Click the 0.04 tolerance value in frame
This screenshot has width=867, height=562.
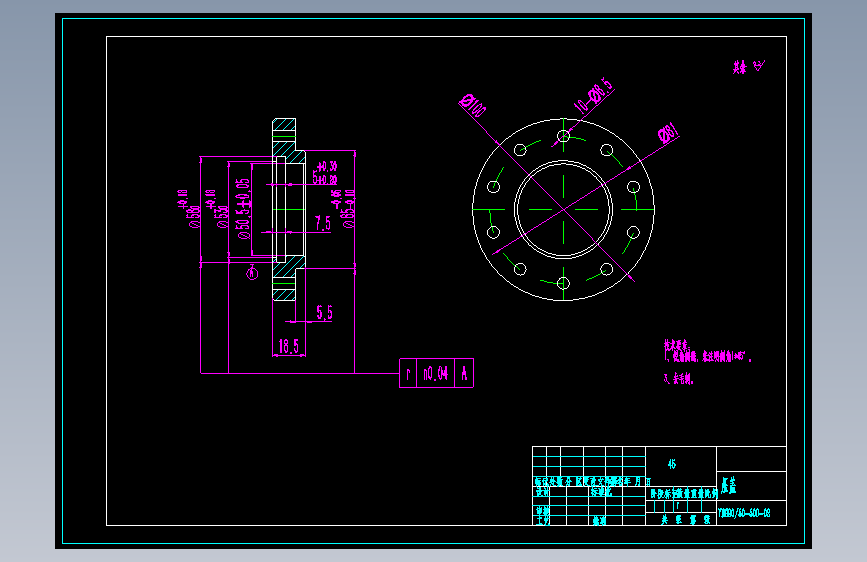(435, 373)
